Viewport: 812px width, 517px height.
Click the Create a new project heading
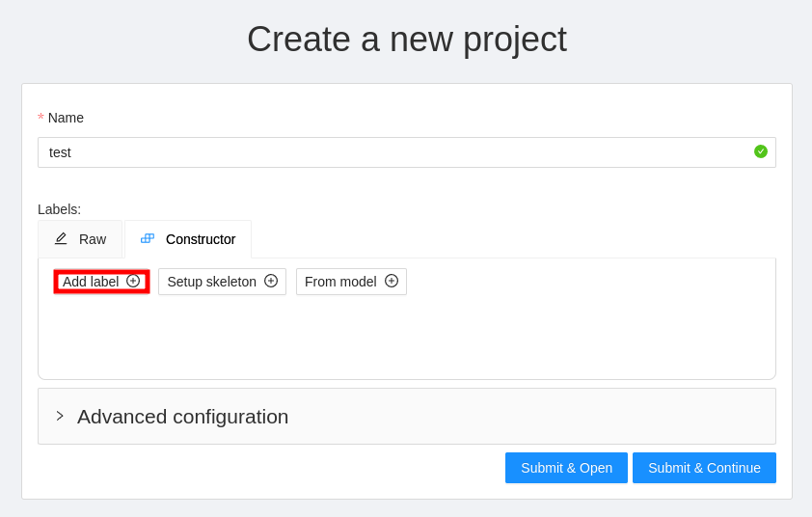tap(406, 40)
